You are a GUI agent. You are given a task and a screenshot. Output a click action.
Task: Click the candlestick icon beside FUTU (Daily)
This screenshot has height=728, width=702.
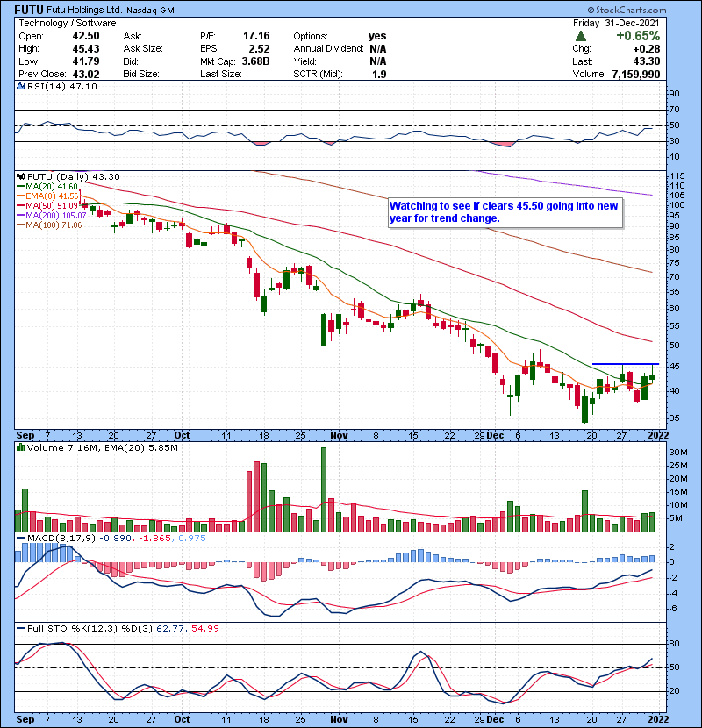tap(21, 176)
